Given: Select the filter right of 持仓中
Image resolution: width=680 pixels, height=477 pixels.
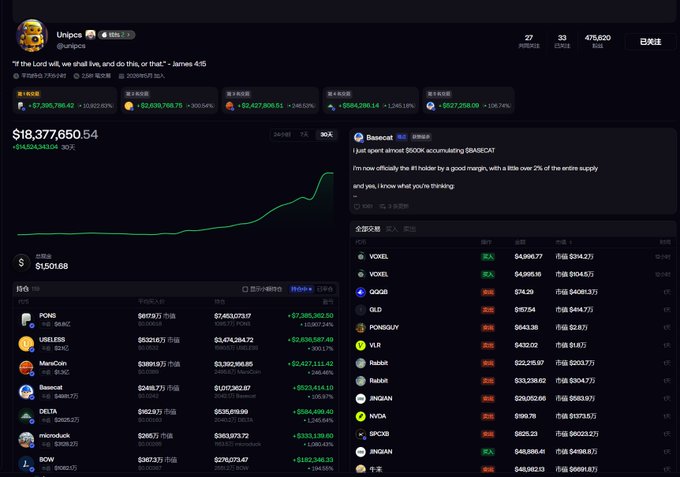Looking at the screenshot, I should click(x=325, y=289).
